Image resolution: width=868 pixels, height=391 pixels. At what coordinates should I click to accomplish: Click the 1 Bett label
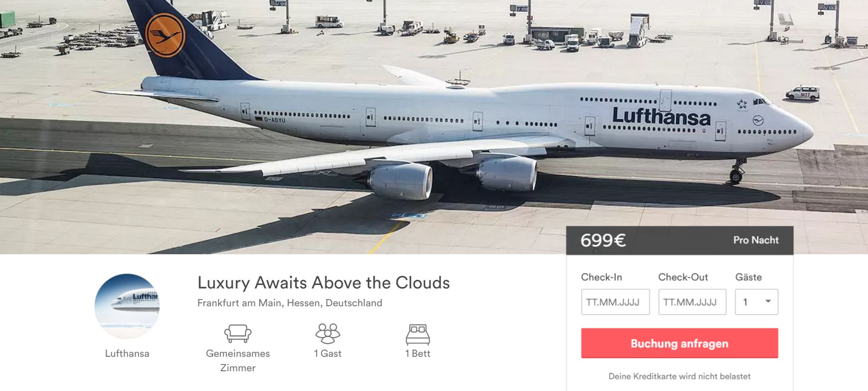pyautogui.click(x=417, y=353)
